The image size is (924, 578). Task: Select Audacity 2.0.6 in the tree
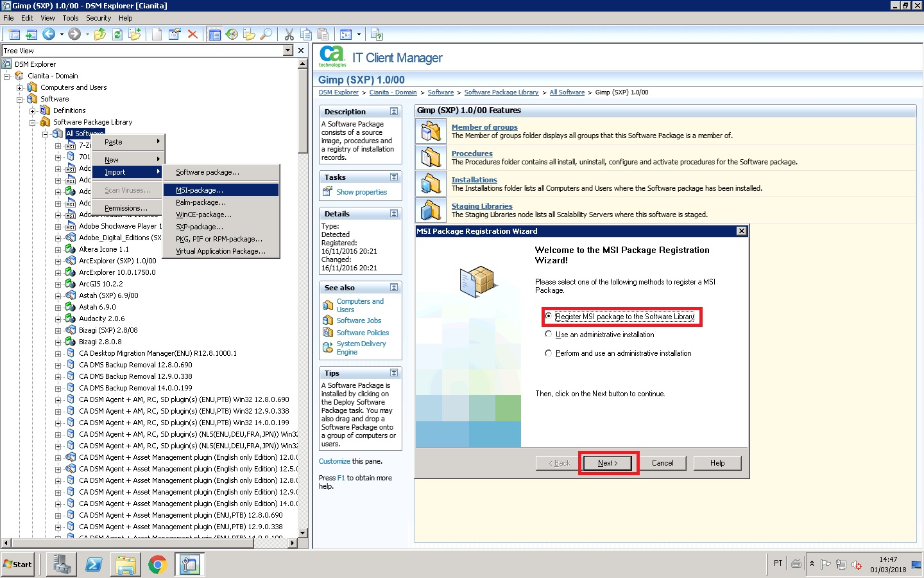pyautogui.click(x=101, y=319)
